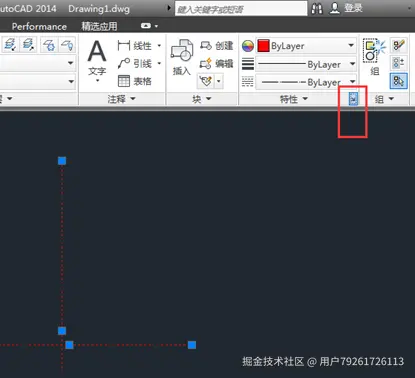Click the linetype icon in 特性 panel

(x=248, y=81)
